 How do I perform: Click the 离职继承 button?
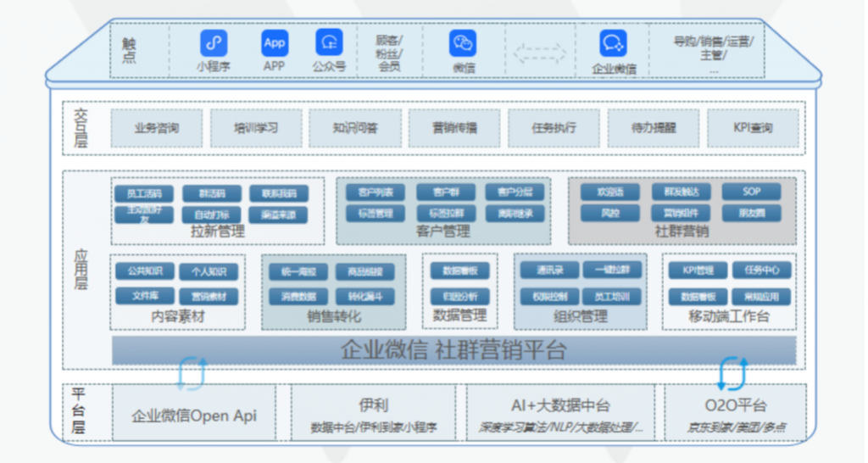point(515,213)
